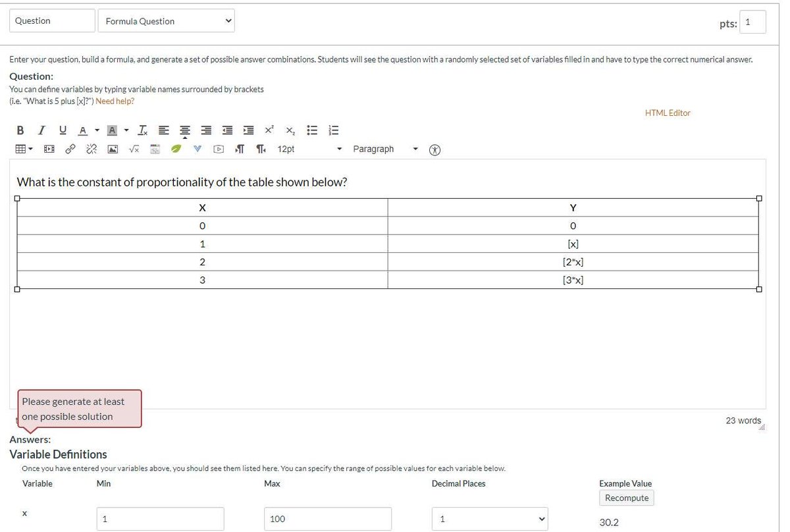Image resolution: width=790 pixels, height=532 pixels.
Task: Apply superscript formatting
Action: (x=269, y=130)
